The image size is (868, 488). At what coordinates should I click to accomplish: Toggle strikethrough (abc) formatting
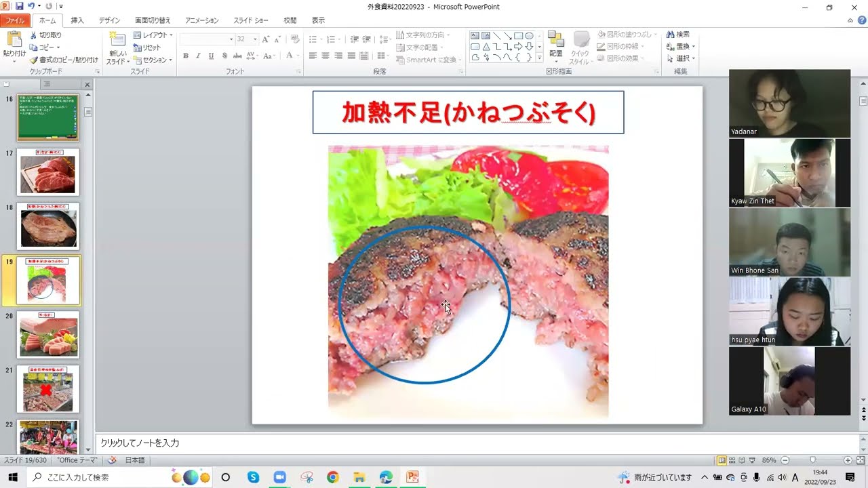point(237,56)
